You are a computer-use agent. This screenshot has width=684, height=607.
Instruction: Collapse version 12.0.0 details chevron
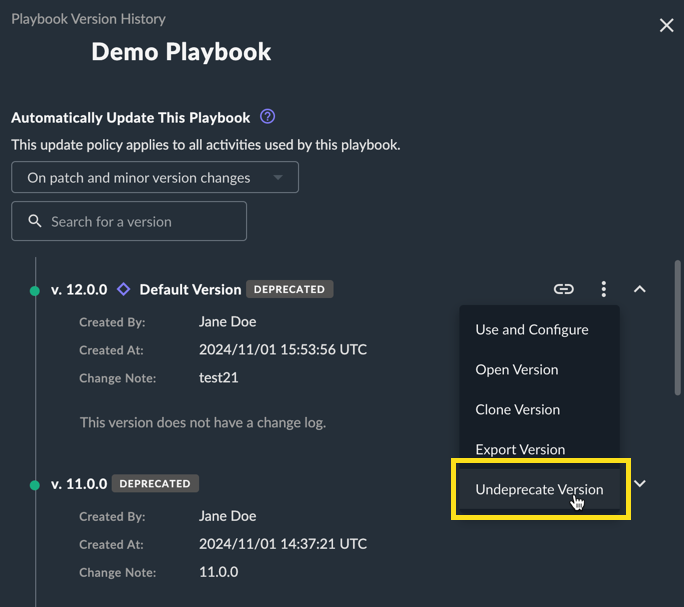[640, 289]
